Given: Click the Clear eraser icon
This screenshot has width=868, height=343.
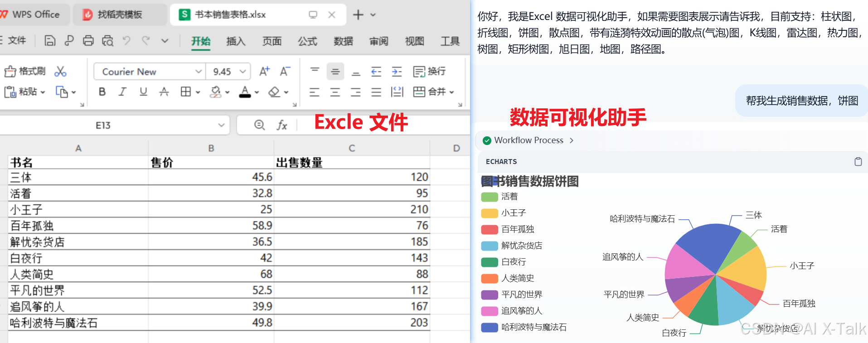Looking at the screenshot, I should click(274, 92).
